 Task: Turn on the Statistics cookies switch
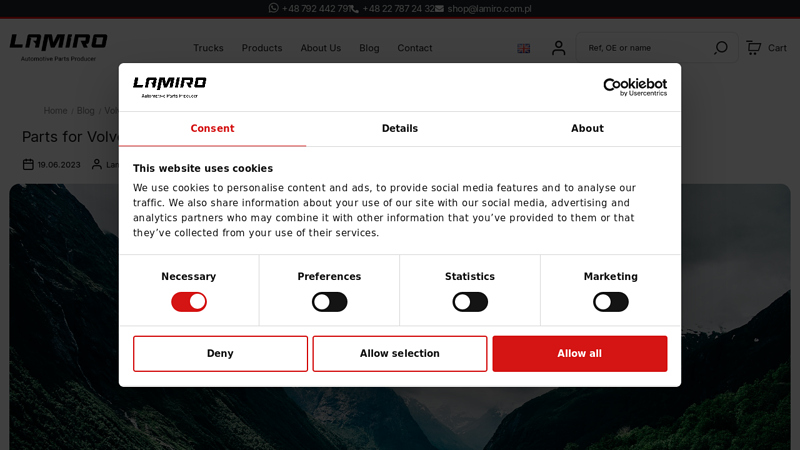470,302
